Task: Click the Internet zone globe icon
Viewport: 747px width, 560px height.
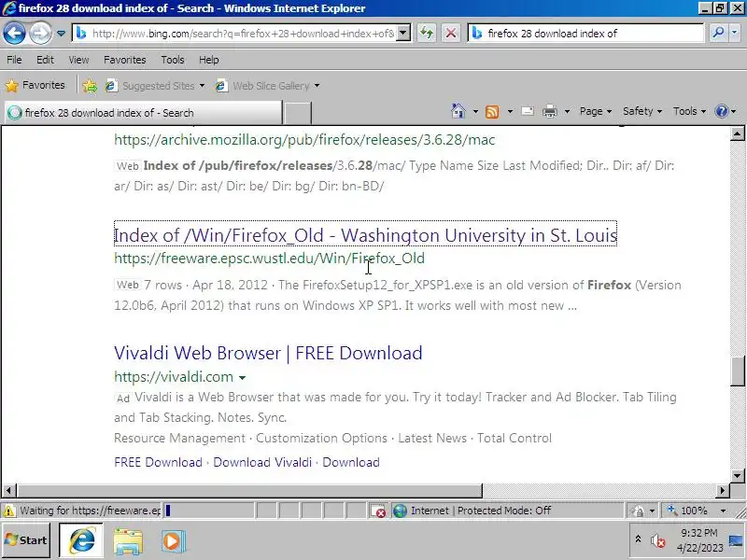Action: point(400,511)
